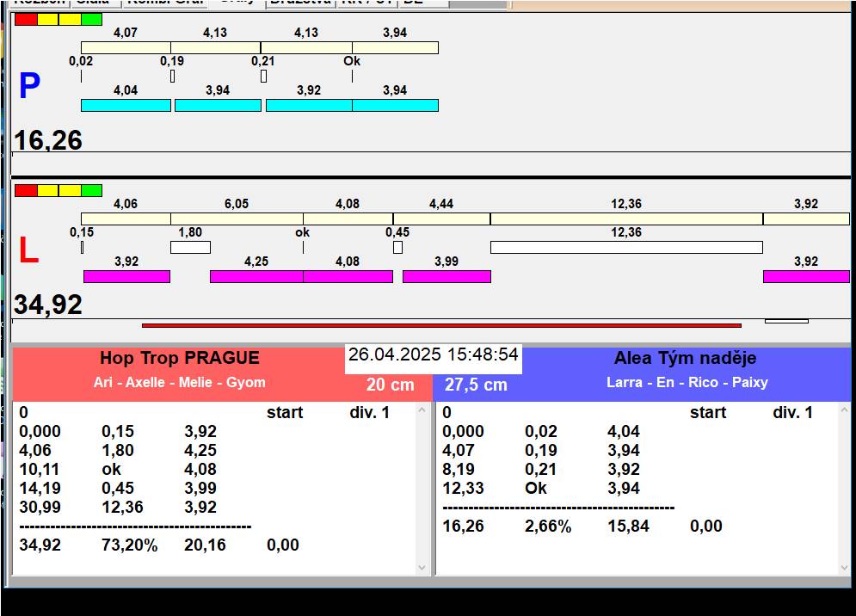Screen dimensions: 856x616
Task: Click the green start light in lane P
Action: pos(91,19)
